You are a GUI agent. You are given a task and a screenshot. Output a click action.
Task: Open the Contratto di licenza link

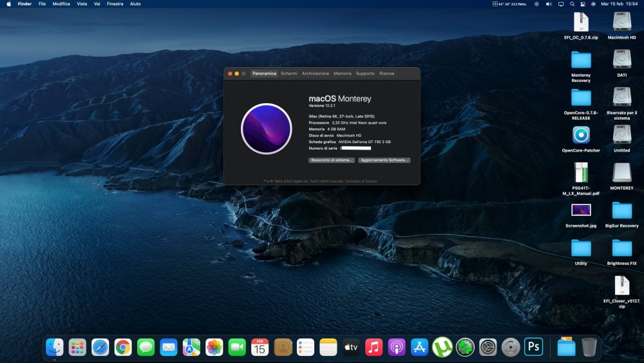coord(361,181)
